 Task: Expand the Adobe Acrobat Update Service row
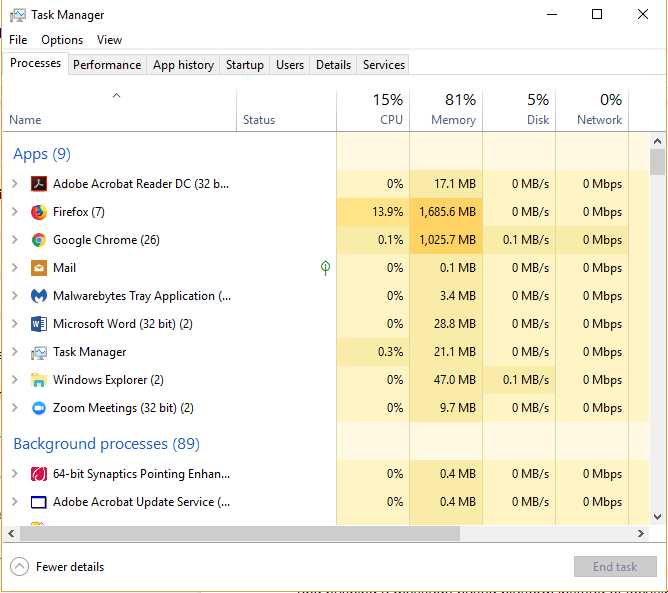(x=15, y=502)
